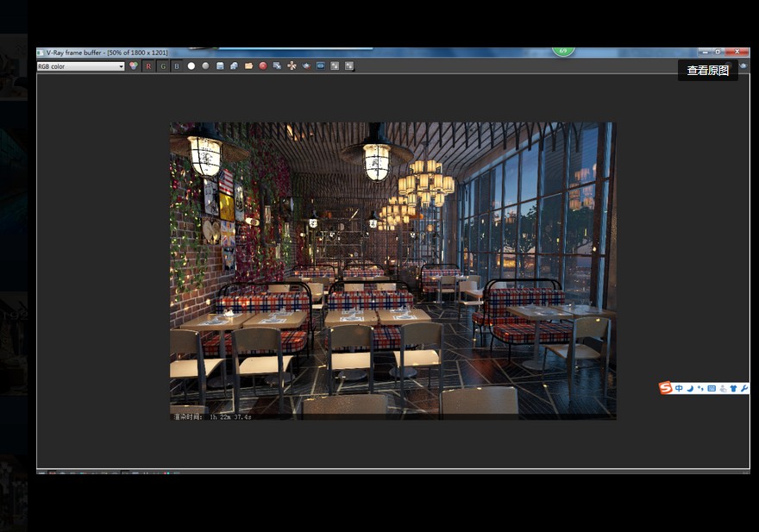Enable monochrome mode gray circle
This screenshot has width=759, height=532.
click(205, 66)
